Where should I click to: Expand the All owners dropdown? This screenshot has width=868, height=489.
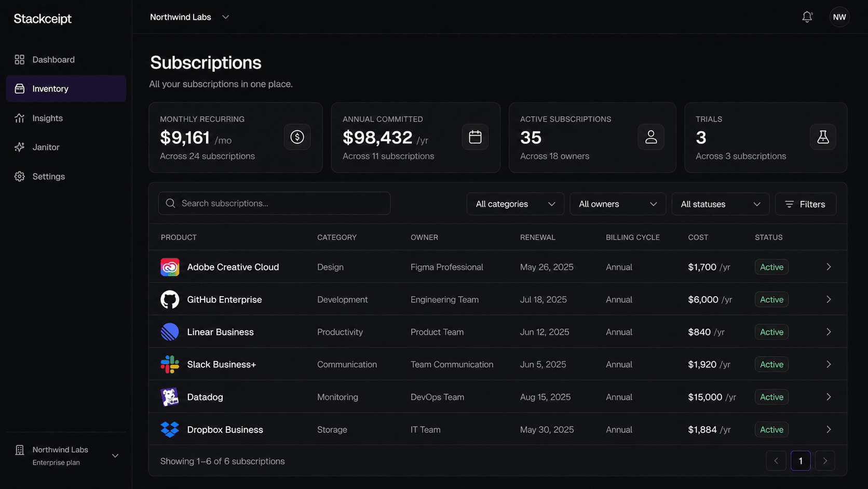click(618, 204)
